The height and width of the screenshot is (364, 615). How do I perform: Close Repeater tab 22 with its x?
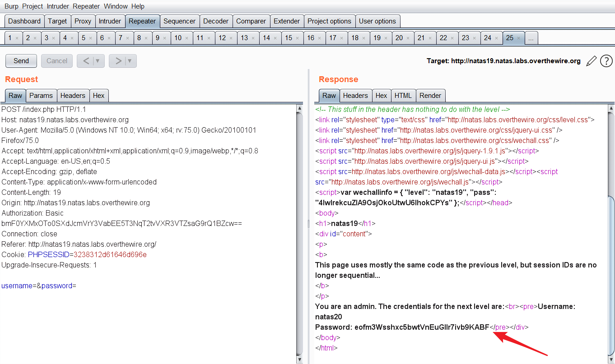click(452, 38)
